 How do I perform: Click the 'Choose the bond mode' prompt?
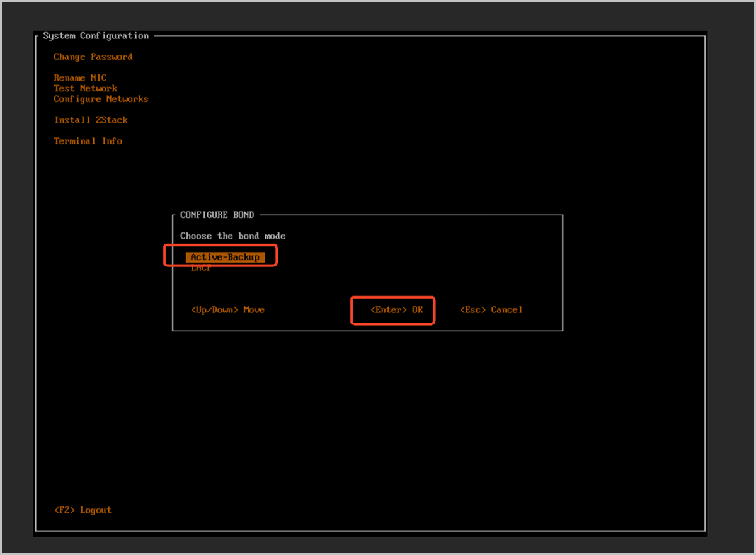233,236
